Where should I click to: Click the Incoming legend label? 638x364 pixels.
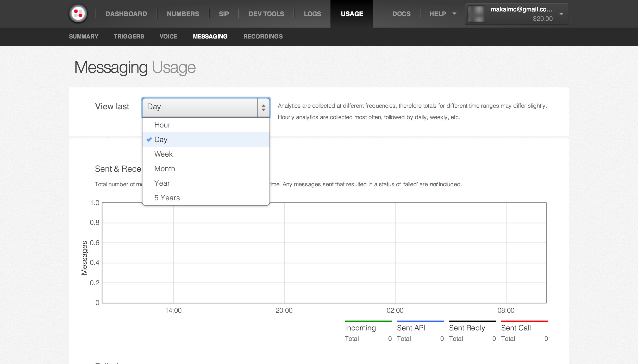tap(360, 328)
